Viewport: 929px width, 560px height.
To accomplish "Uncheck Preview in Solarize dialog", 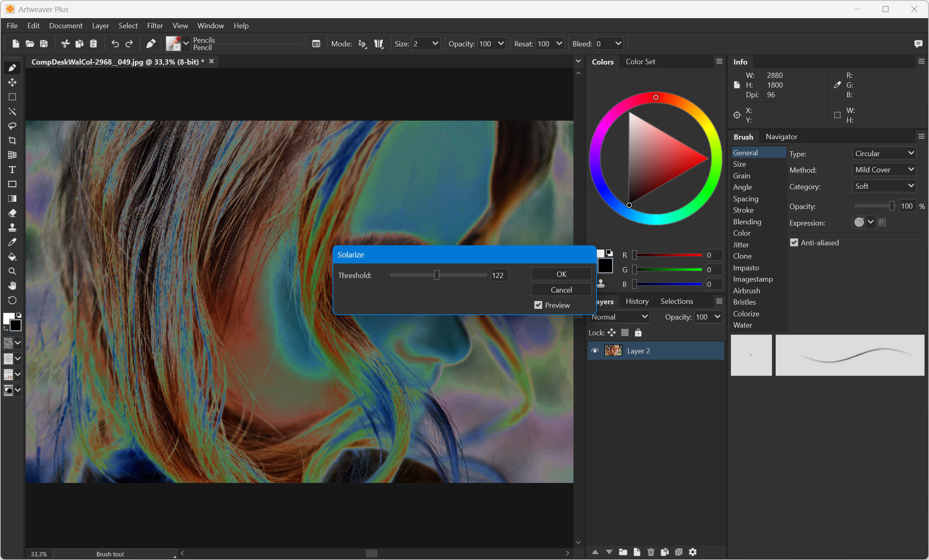I will 538,305.
